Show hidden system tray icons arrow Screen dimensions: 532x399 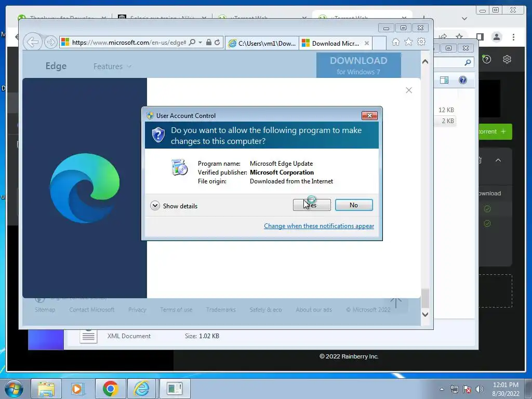point(442,389)
